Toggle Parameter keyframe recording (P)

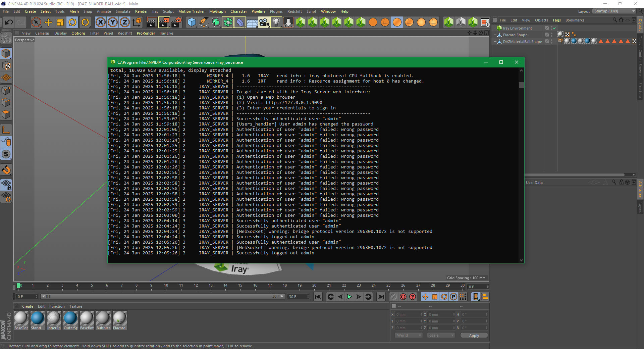tap(453, 297)
